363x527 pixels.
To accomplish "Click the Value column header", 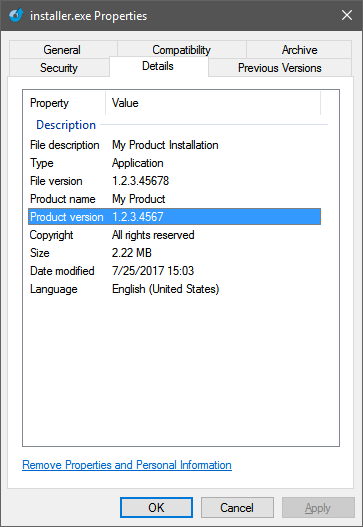I will pos(213,103).
